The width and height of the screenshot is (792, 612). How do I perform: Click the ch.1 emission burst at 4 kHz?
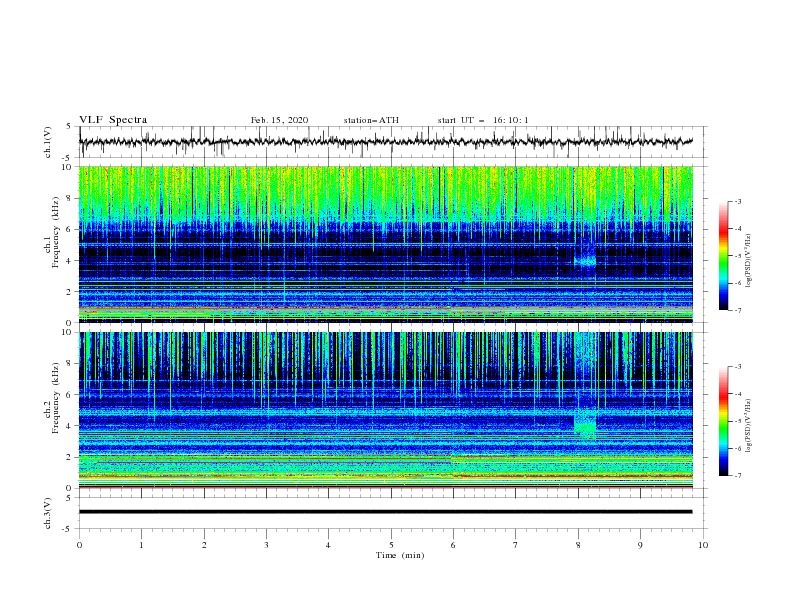(x=585, y=259)
